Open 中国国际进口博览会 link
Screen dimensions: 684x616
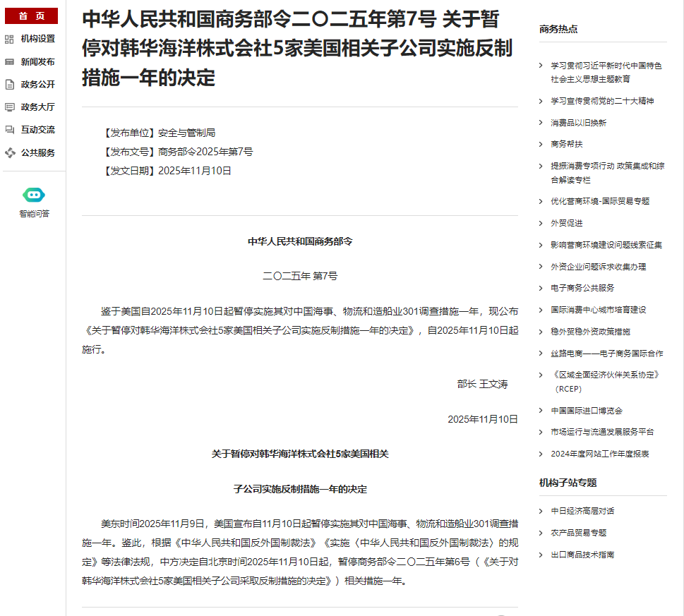[587, 411]
